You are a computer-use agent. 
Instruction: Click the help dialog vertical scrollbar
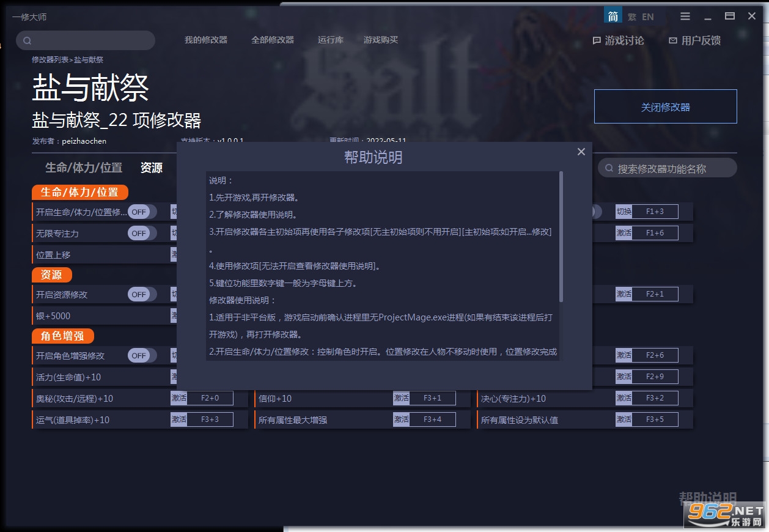tap(561, 237)
